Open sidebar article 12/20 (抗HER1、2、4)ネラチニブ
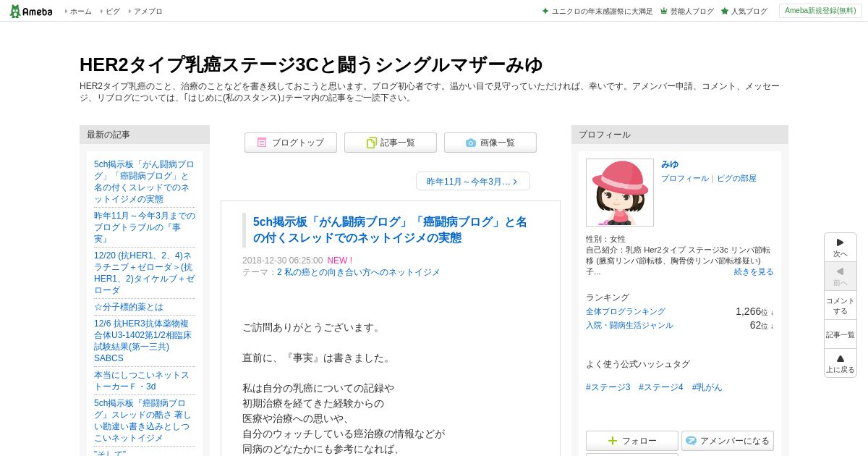Screen dimensions: 868x456 (145, 273)
